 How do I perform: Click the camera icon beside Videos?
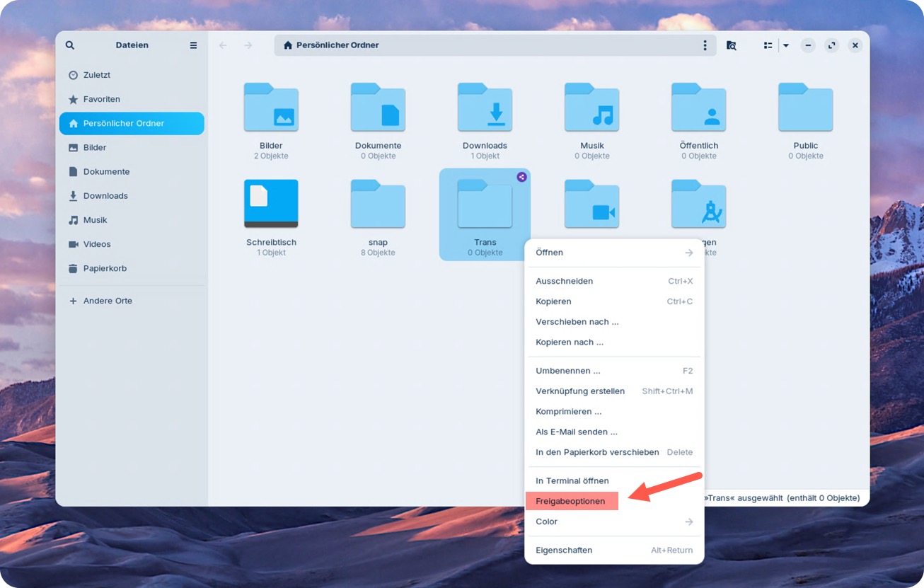click(72, 244)
